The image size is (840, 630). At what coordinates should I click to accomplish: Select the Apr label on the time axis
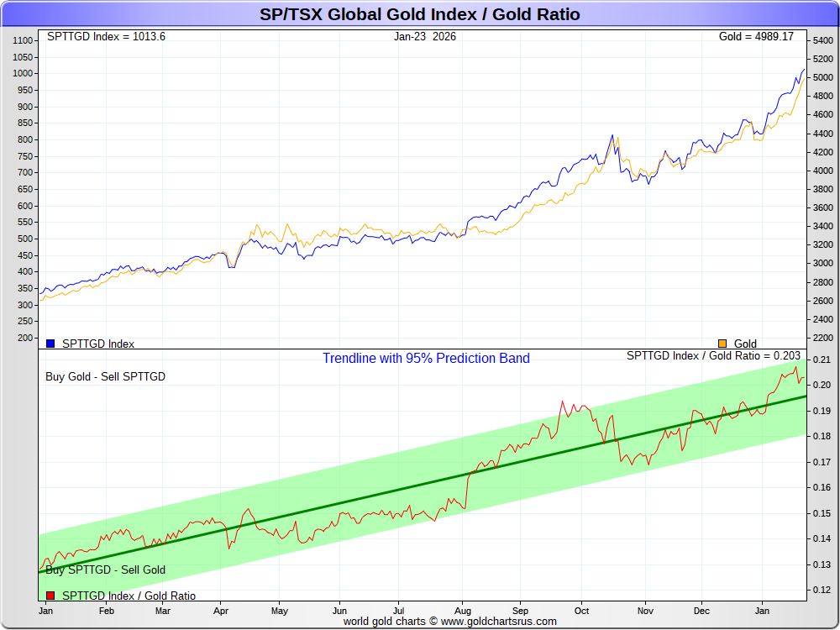pyautogui.click(x=221, y=611)
